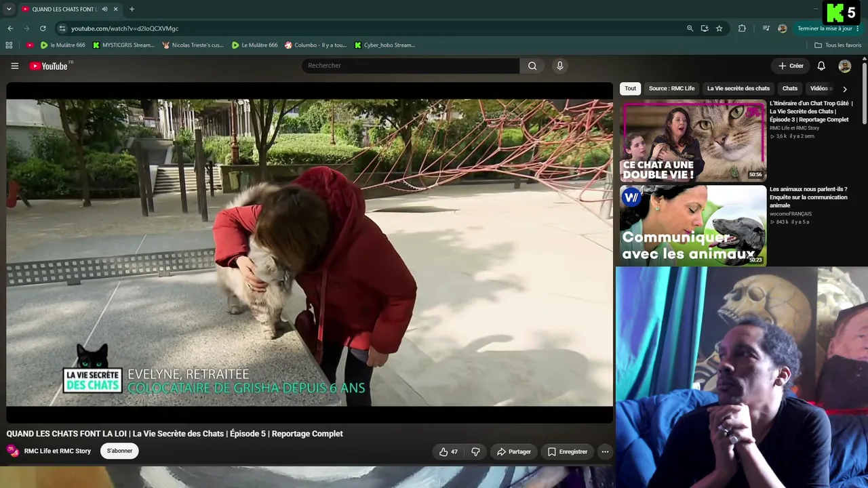Open the Tous les favoris bookmarks folder
868x488 pixels.
[x=837, y=45]
